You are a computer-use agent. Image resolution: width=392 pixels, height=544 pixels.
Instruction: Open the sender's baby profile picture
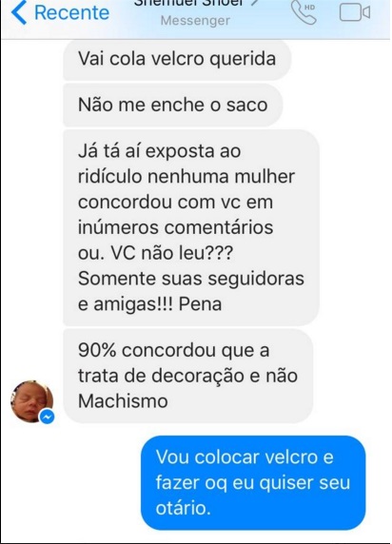[x=31, y=401]
